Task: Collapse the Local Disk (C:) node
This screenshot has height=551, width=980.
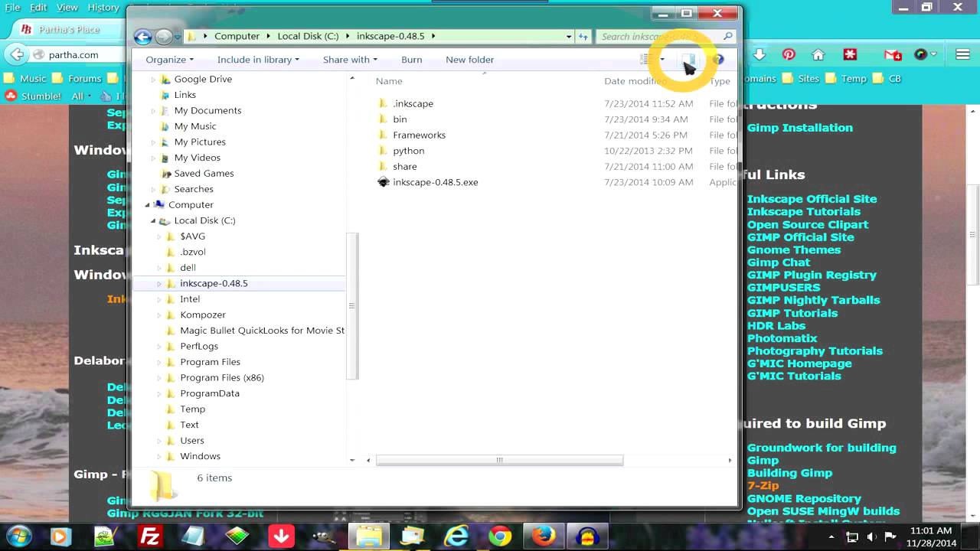Action: tap(153, 220)
